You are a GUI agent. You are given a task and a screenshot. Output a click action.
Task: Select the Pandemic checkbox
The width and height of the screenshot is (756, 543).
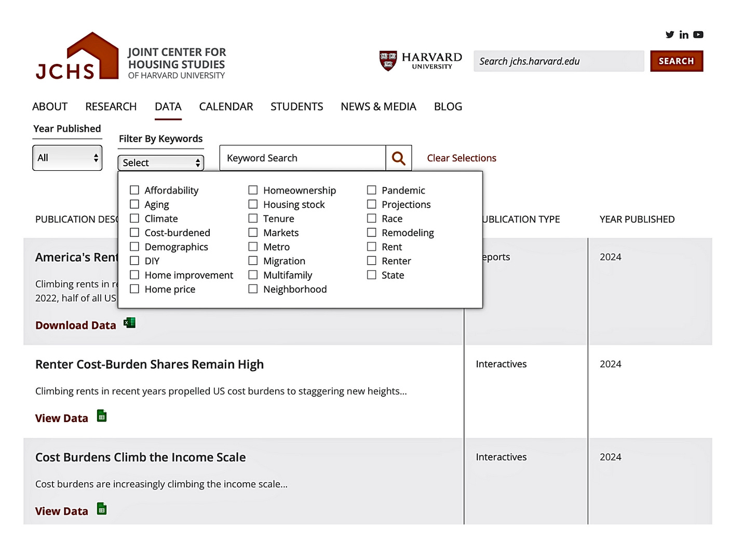(x=372, y=190)
